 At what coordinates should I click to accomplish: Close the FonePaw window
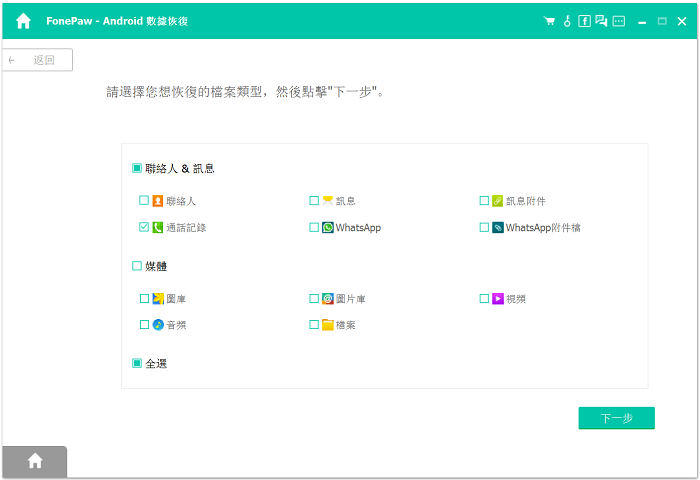coord(682,21)
